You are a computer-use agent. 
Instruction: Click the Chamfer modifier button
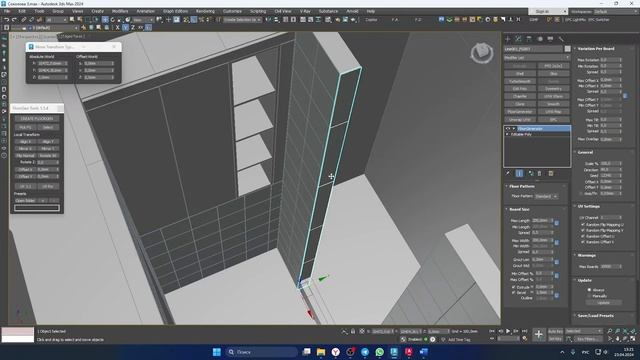[x=520, y=96]
